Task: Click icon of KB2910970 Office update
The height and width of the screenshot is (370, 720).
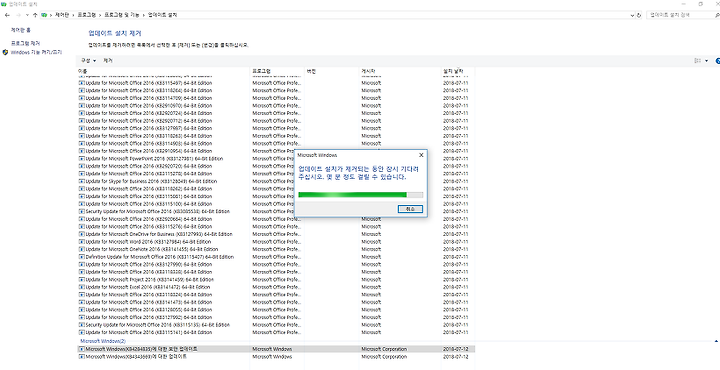Action: 82,106
